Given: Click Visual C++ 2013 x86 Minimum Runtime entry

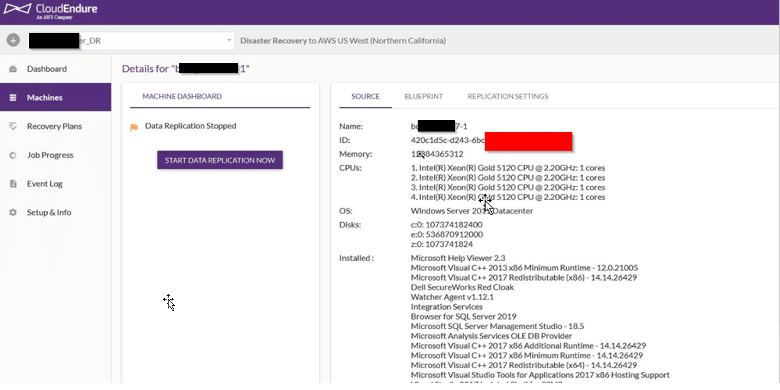Looking at the screenshot, I should click(524, 268).
